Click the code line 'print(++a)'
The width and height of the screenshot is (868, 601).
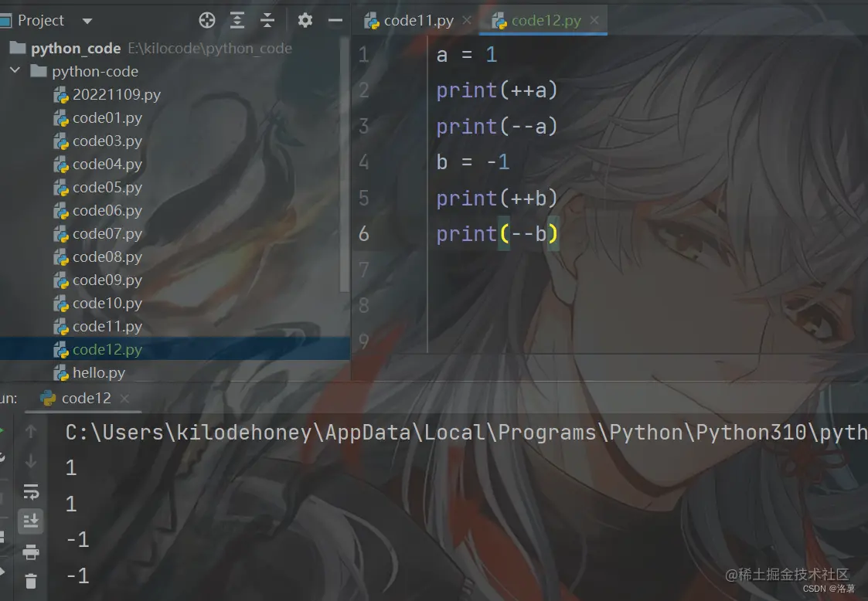click(496, 90)
